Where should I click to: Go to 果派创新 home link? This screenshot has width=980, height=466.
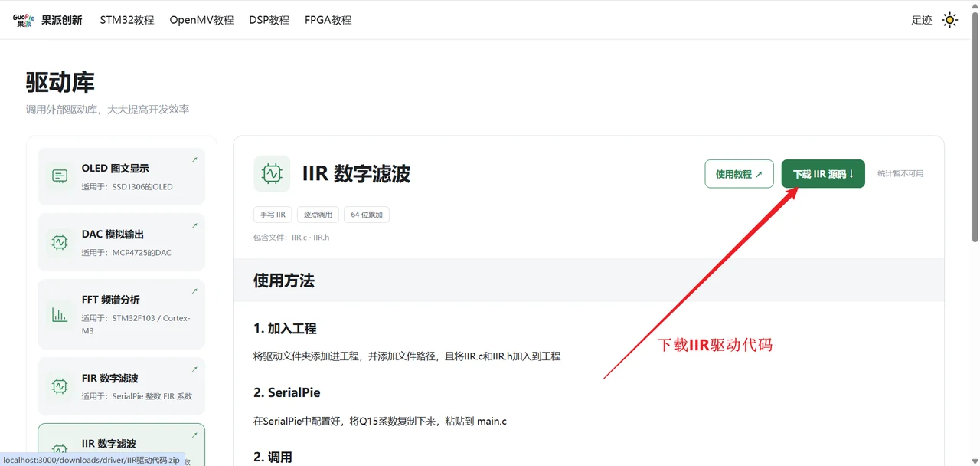(x=62, y=20)
